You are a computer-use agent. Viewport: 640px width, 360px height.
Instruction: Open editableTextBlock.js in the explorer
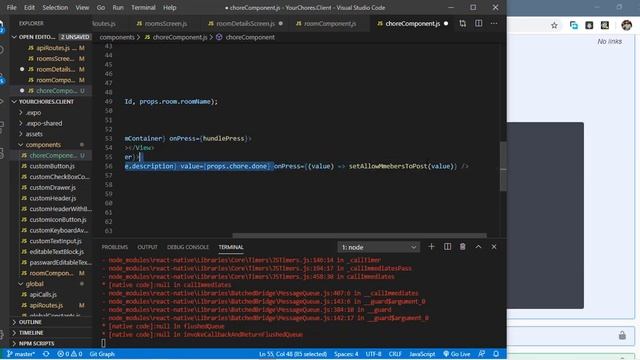point(51,251)
